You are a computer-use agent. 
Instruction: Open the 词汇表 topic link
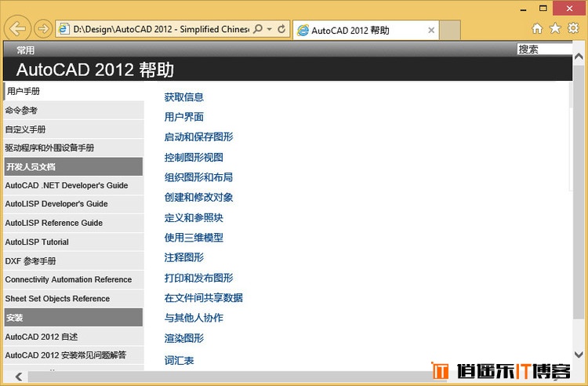(180, 360)
